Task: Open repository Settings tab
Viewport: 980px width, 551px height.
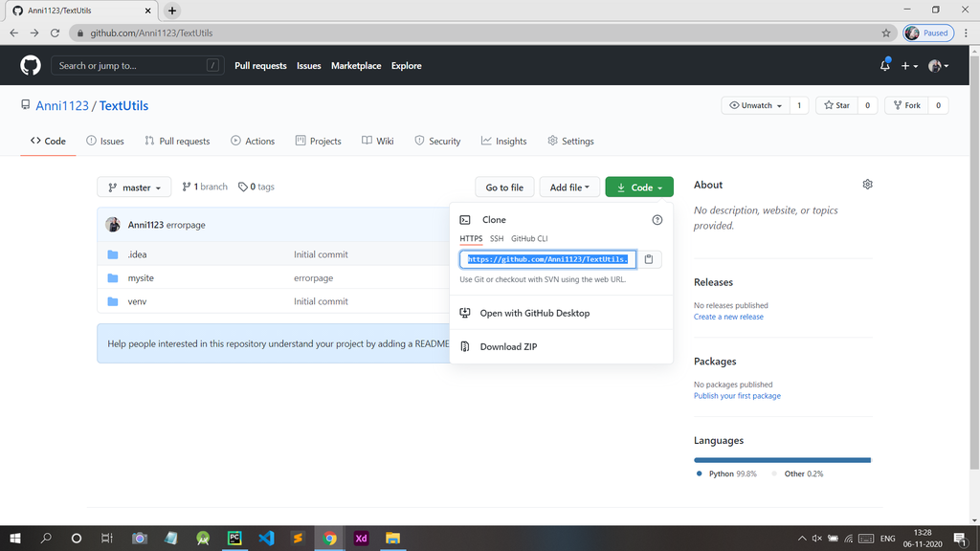Action: pos(570,142)
